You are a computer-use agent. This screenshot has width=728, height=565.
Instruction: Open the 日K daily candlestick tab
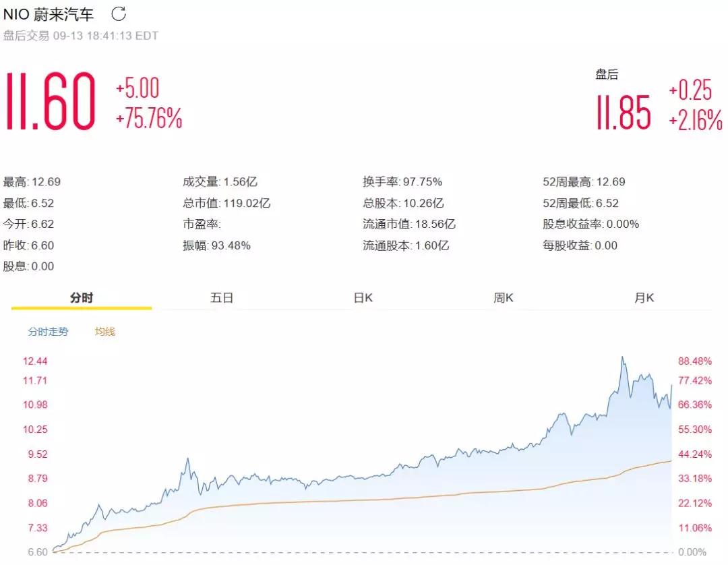pyautogui.click(x=363, y=298)
